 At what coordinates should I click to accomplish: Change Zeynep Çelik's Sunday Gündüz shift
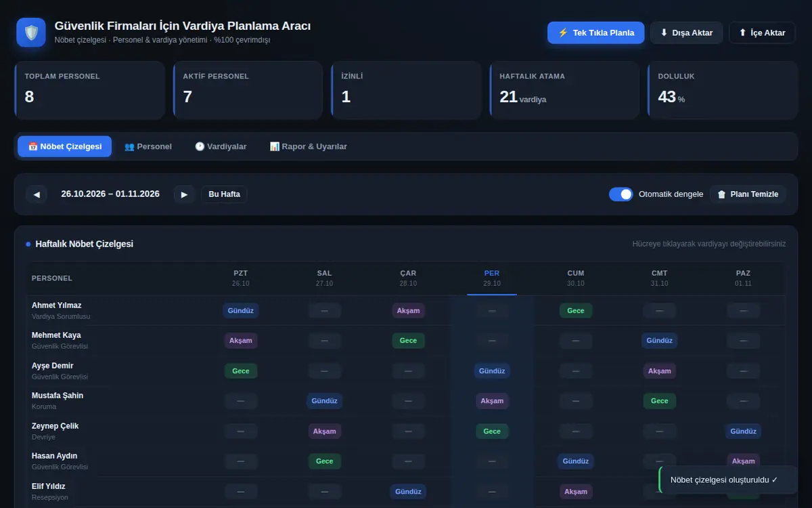click(743, 431)
